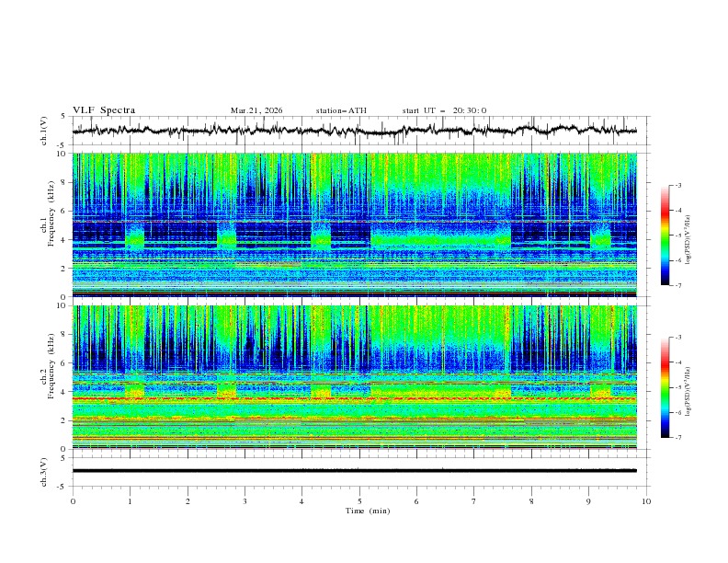This screenshot has width=728, height=563.
Task: Click the "log(PSD)(V²/Hz)" label of the ch.2 colorbar
Action: [688, 392]
